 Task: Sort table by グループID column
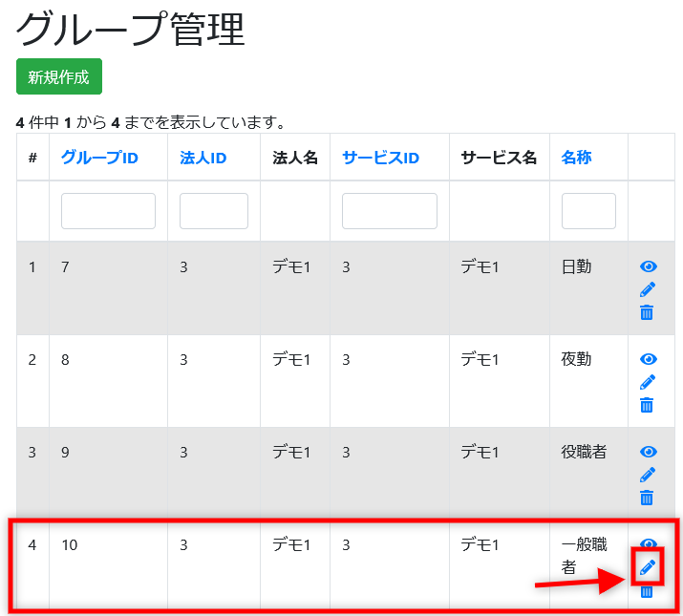pyautogui.click(x=99, y=158)
